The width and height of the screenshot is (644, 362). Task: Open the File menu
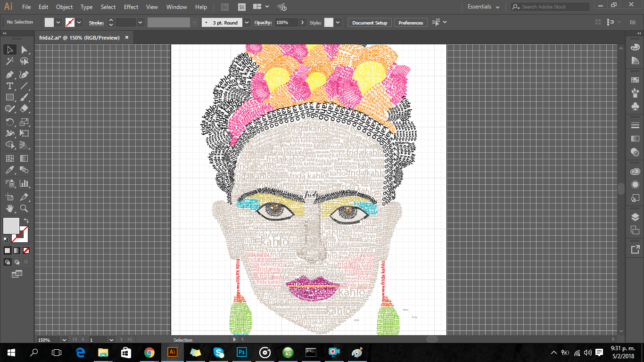click(x=26, y=7)
